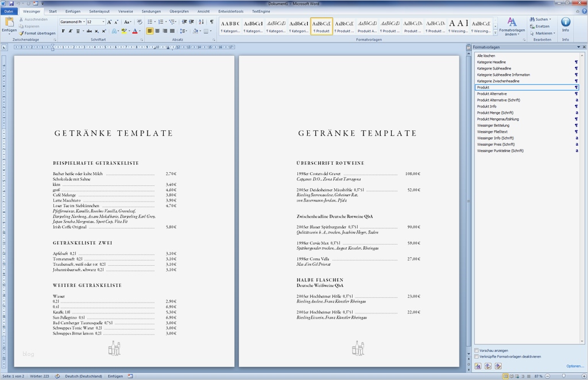Open the Überprüfen tab

pos(179,11)
